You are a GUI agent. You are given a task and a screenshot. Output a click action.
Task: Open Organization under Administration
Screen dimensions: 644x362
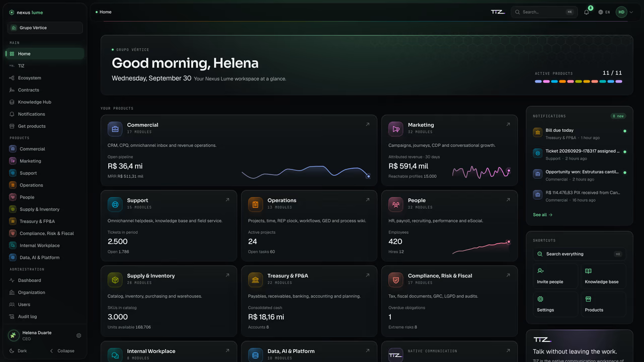[45, 293]
